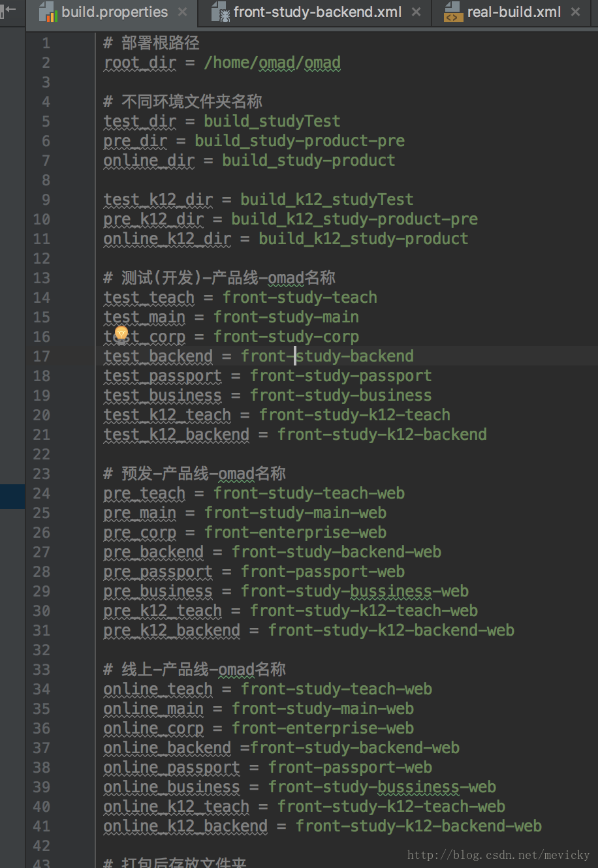Click the test_dir property key

tap(140, 121)
